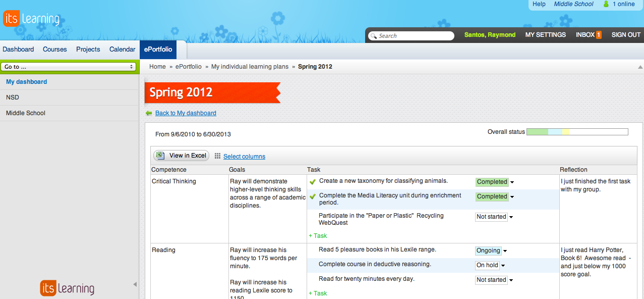Screen dimensions: 644x299
Task: Click the Goals column header
Action: coord(237,170)
